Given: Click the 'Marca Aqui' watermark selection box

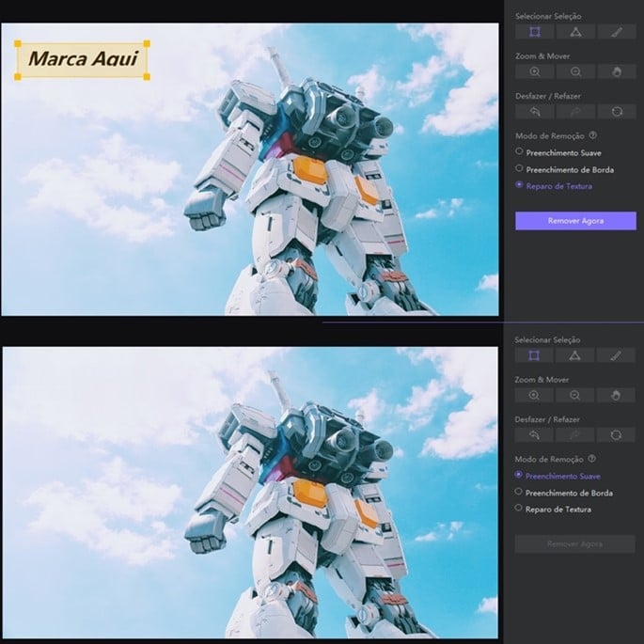Looking at the screenshot, I should pyautogui.click(x=83, y=59).
